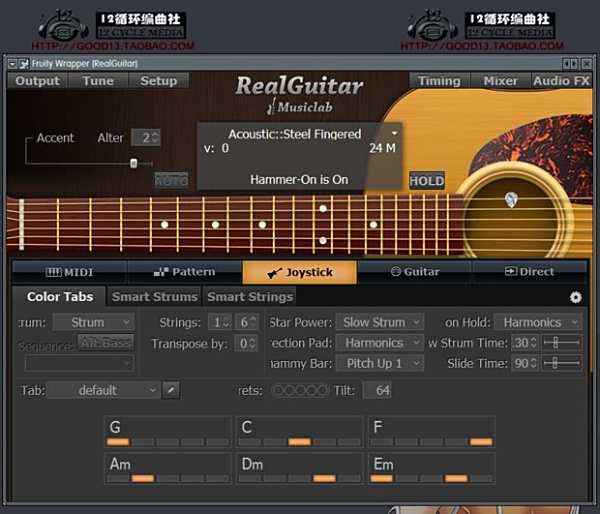600x514 pixels.
Task: Toggle the HOLD button
Action: [427, 181]
